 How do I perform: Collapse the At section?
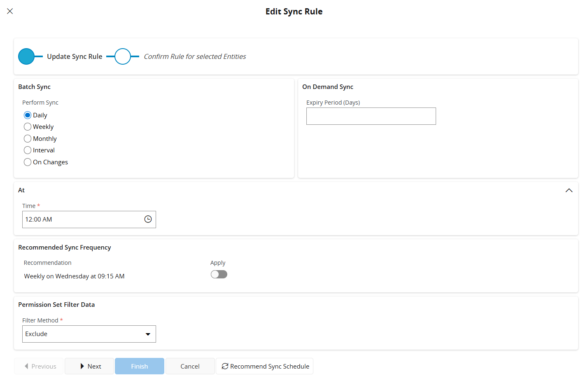click(x=569, y=190)
